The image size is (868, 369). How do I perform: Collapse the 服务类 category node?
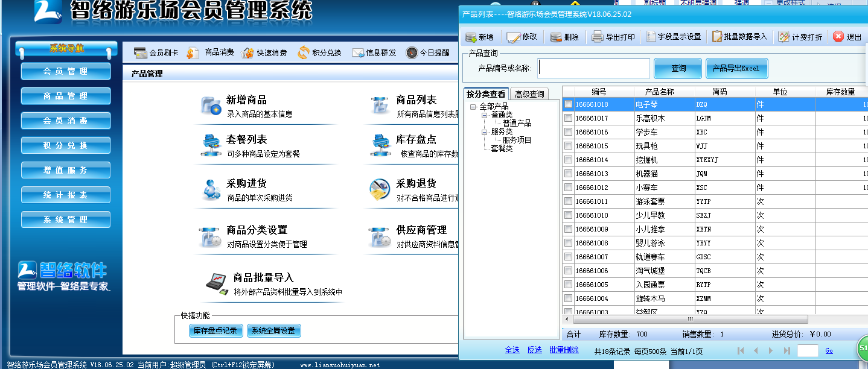485,131
